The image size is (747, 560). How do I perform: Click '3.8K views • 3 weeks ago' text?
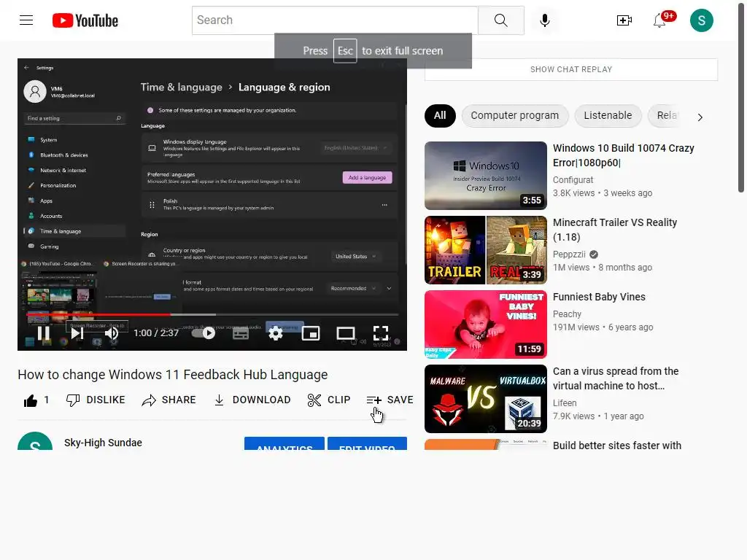point(603,193)
